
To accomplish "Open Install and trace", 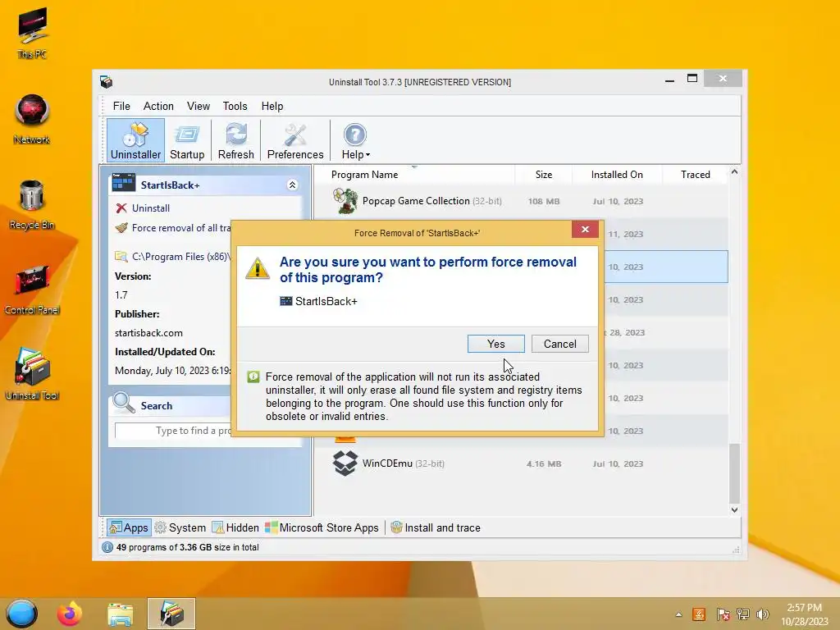I will (x=435, y=527).
